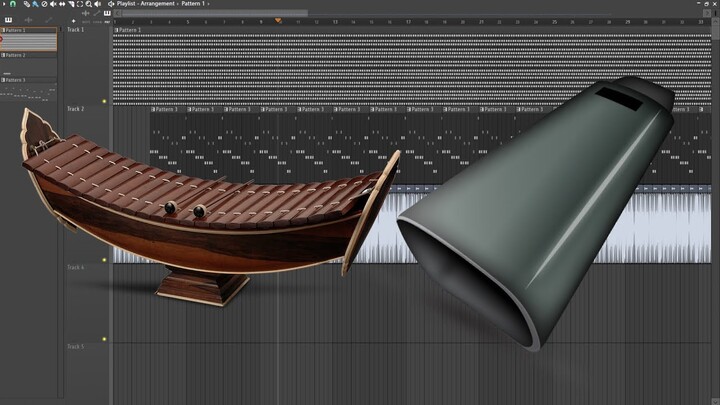Toggle mute LED just above Track 5

104,339
